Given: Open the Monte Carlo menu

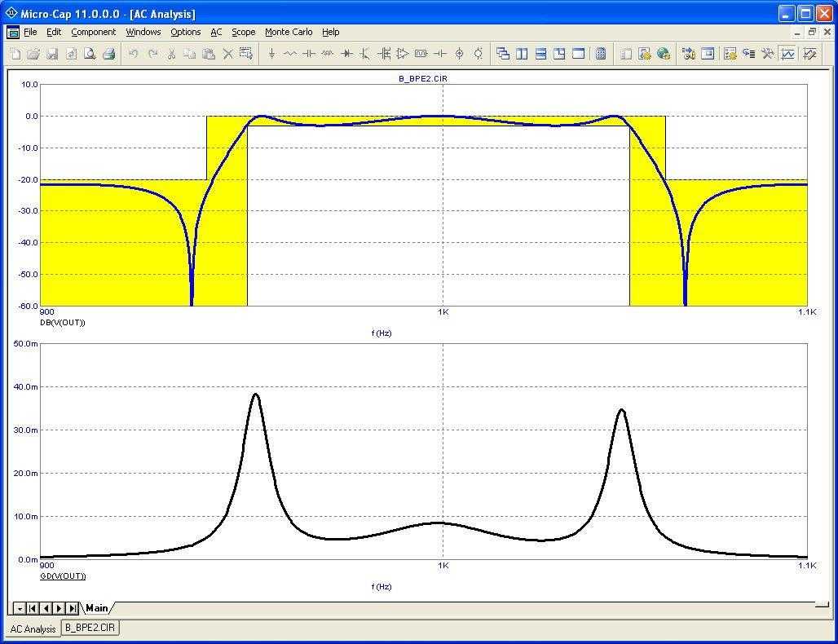Looking at the screenshot, I should (289, 32).
